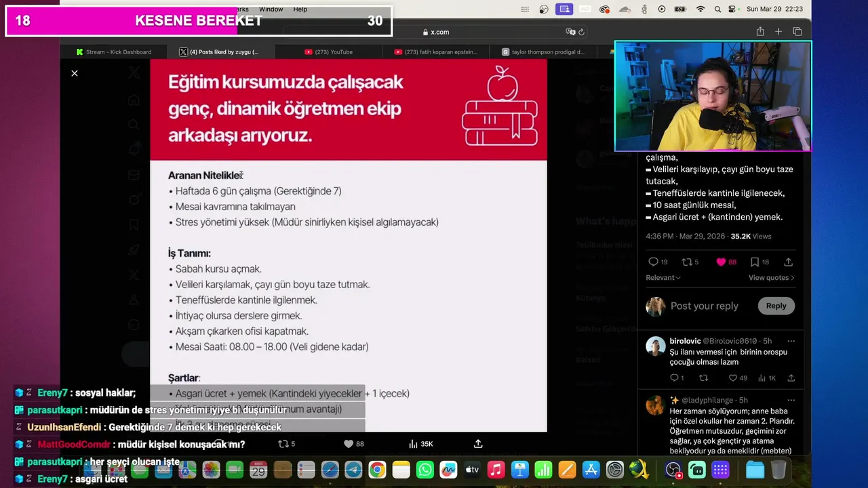Open Notes from the Dock
Screen dimensions: 868x488
click(x=401, y=470)
